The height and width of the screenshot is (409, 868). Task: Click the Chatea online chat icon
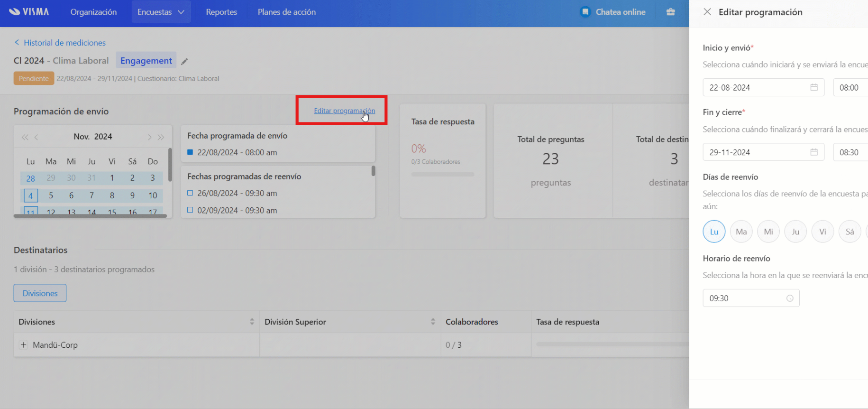point(585,12)
